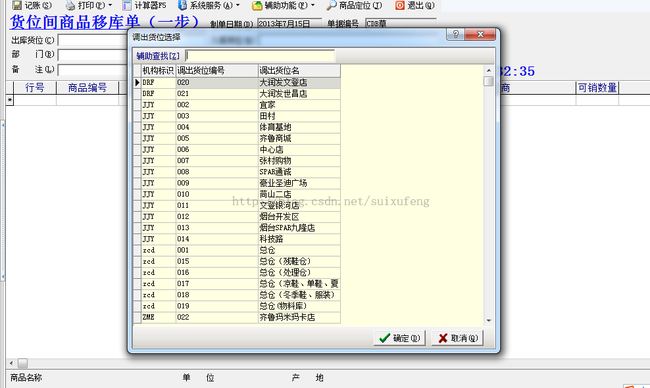Click the 可销数量 column header
650x388 pixels.
(x=597, y=87)
